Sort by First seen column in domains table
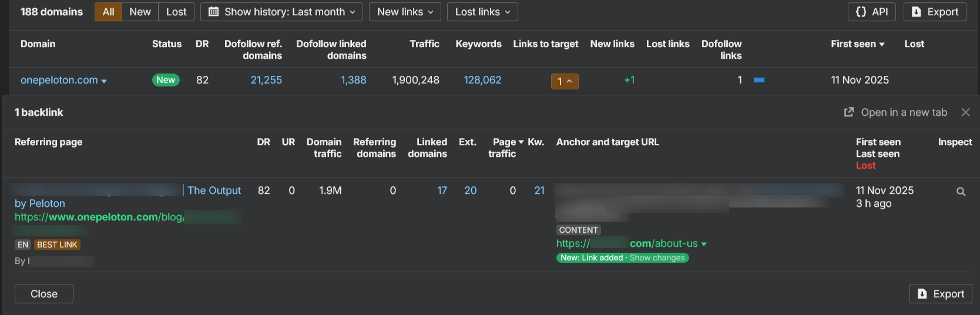980x315 pixels. coord(857,43)
